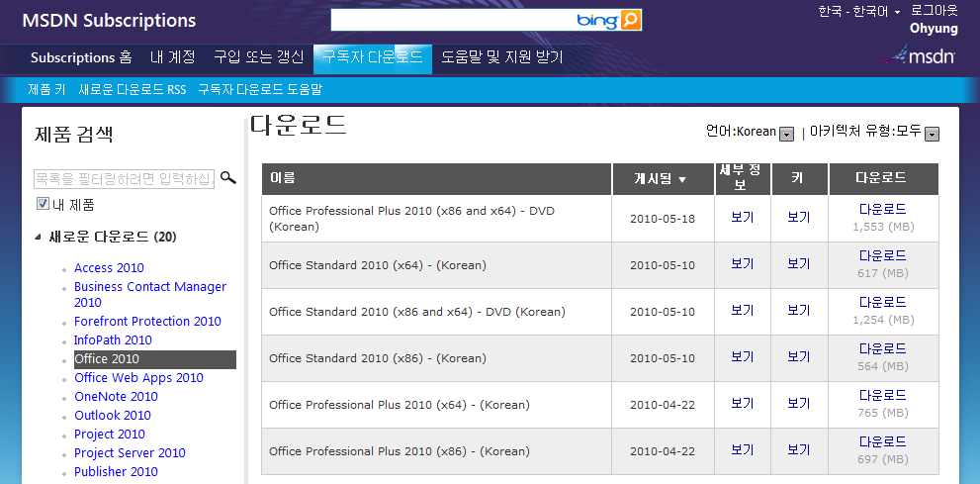The height and width of the screenshot is (484, 980).
Task: Click 'Office Professional Plus 2010 (x86) - (Korean)' text
Action: [400, 451]
